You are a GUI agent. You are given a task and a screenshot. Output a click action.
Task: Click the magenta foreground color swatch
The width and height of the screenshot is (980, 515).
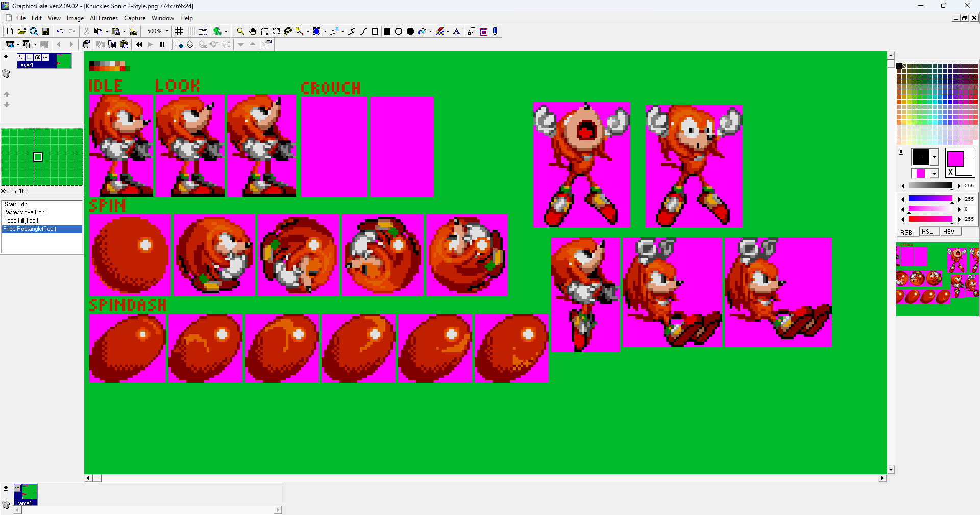point(955,159)
